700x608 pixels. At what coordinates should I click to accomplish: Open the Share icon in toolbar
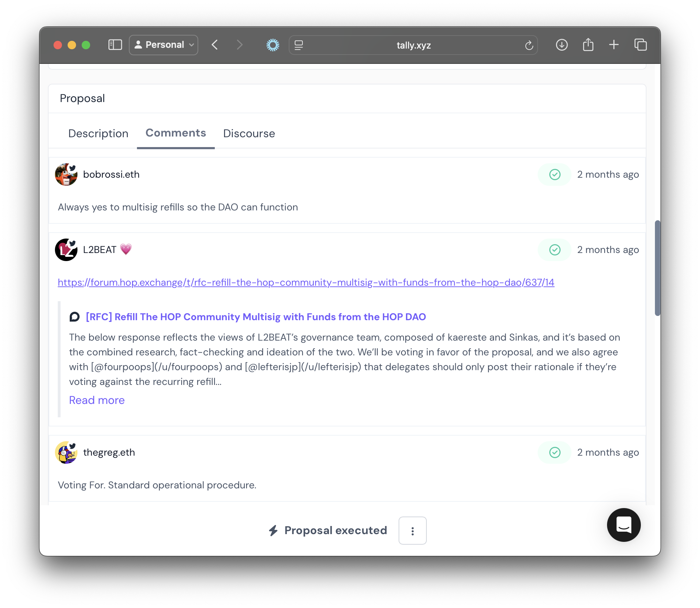[588, 45]
